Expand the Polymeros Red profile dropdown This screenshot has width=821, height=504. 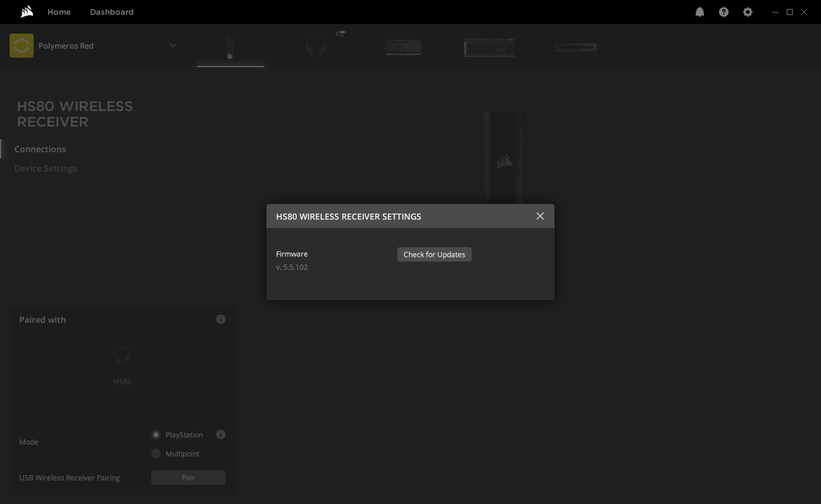(173, 46)
